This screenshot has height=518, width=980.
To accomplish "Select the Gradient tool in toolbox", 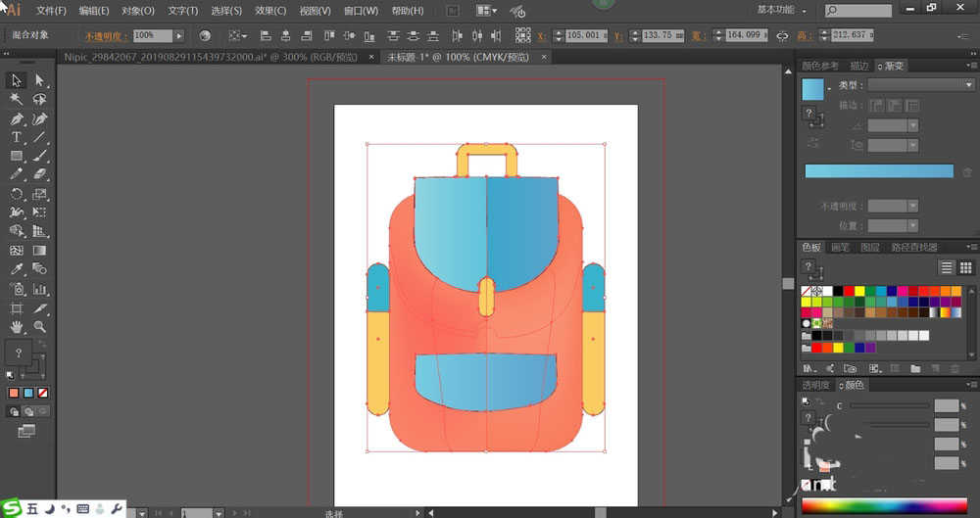I will point(39,251).
